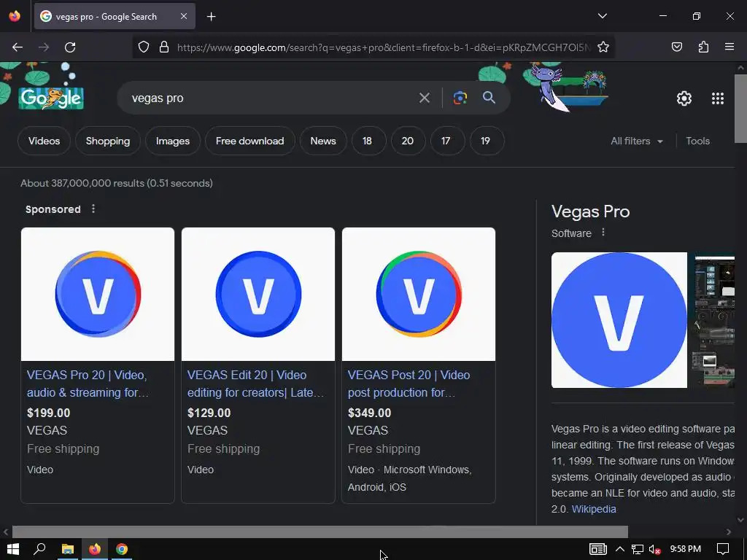Go back to previous page

tap(18, 47)
